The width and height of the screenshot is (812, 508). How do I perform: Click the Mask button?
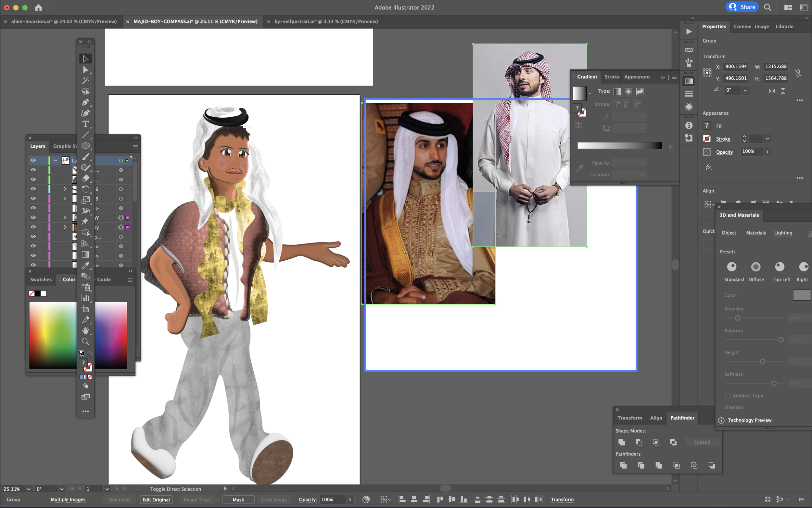pos(238,500)
